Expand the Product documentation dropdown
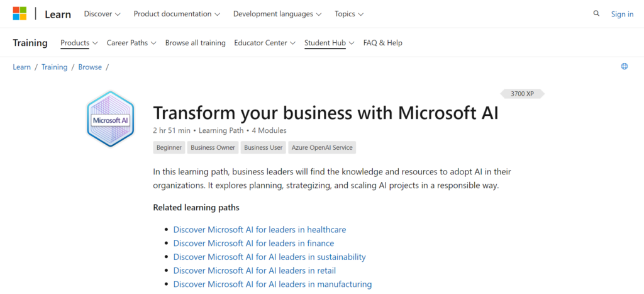 pos(177,14)
